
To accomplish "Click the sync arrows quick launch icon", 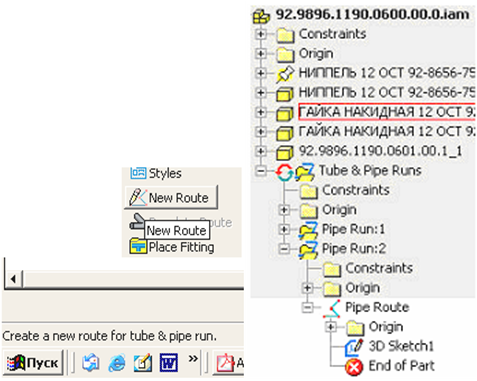I will click(x=91, y=363).
